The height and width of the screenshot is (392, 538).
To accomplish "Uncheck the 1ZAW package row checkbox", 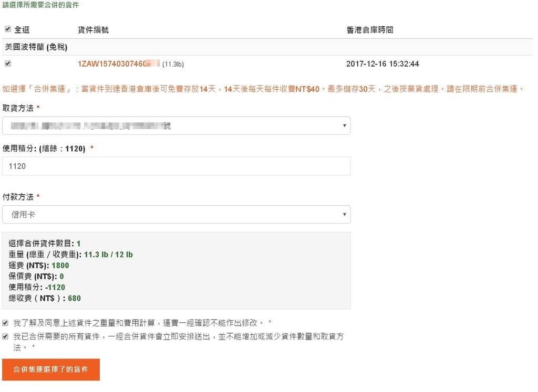I will point(7,63).
